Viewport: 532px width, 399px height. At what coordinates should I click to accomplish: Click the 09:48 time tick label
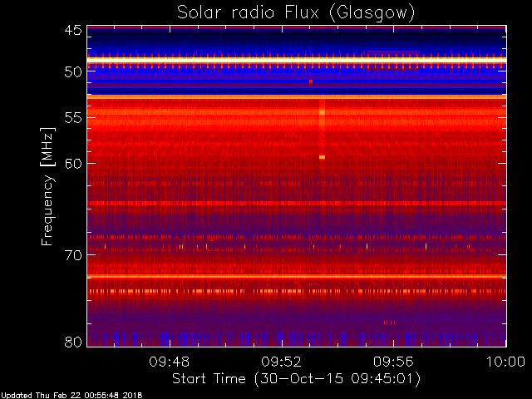170,362
